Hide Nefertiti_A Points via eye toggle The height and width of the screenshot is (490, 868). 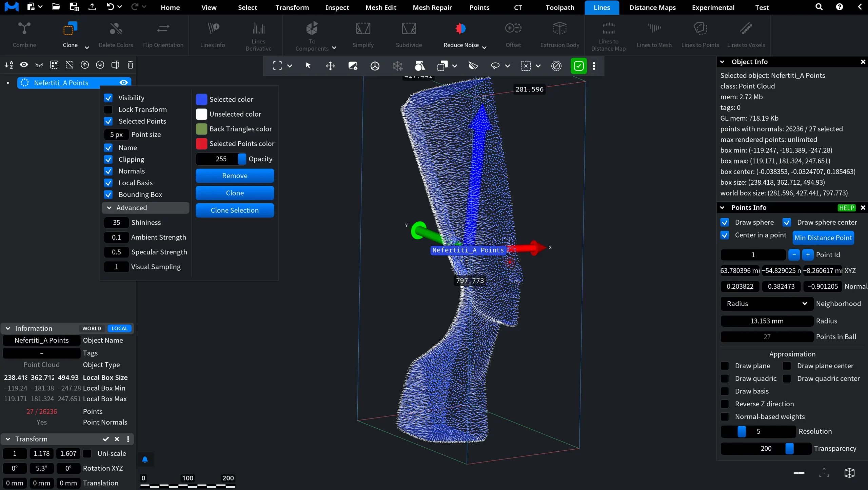[x=124, y=83]
